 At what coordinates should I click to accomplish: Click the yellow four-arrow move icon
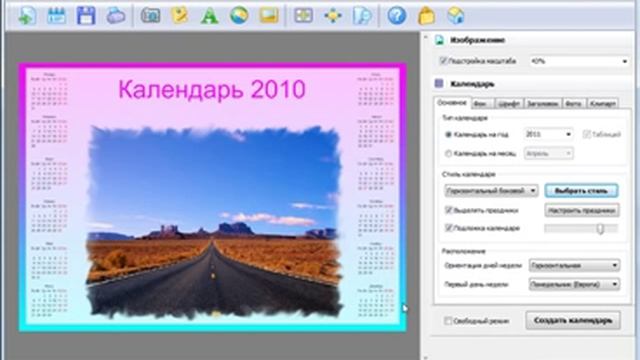coord(333,16)
